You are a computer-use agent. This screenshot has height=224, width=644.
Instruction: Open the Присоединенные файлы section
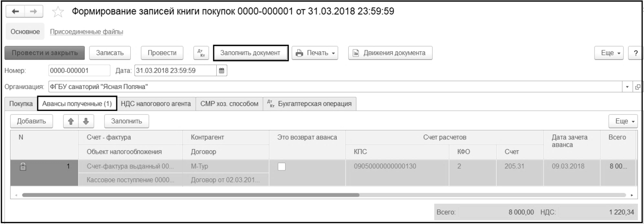pyautogui.click(x=86, y=32)
